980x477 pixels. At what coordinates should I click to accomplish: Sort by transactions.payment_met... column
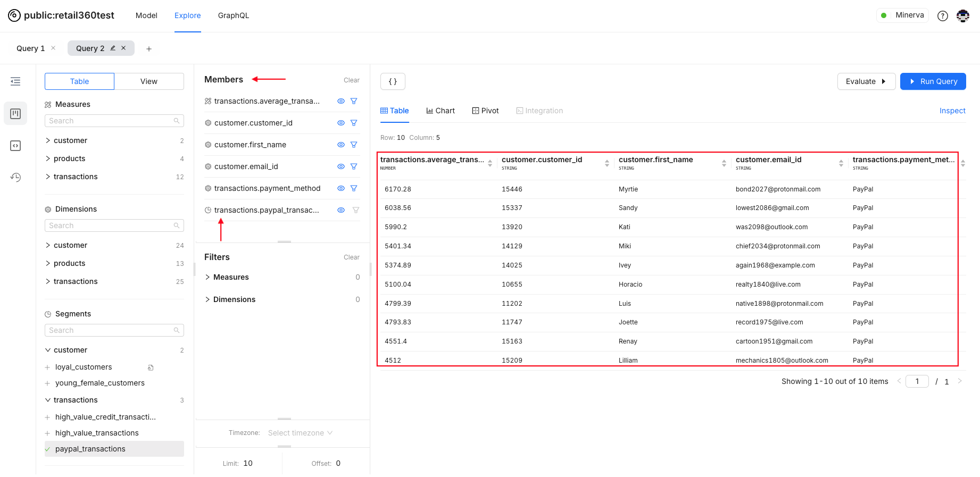tap(963, 163)
